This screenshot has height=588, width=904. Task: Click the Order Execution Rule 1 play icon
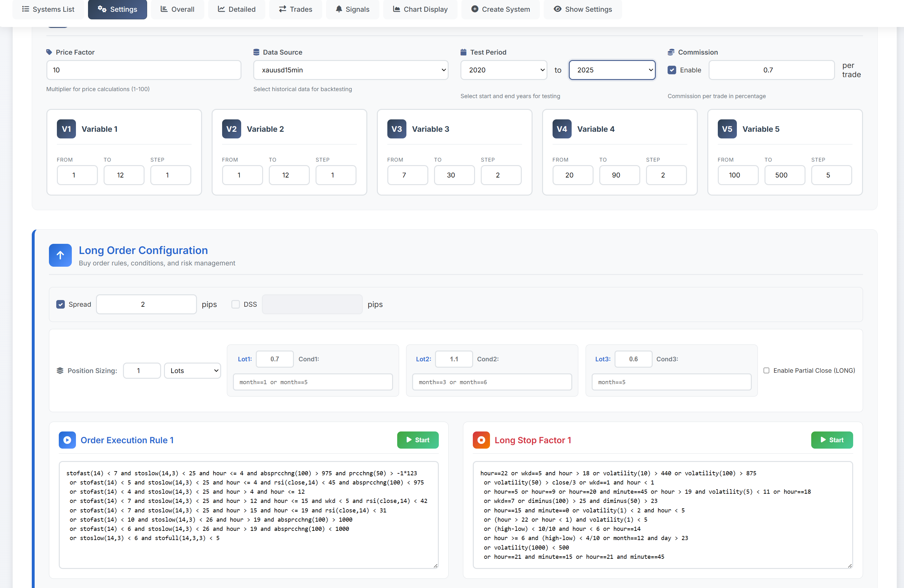click(x=67, y=440)
